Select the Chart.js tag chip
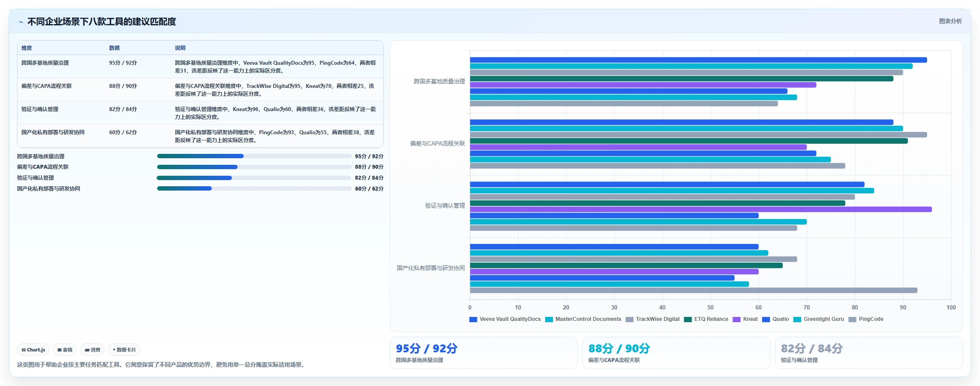 point(33,350)
